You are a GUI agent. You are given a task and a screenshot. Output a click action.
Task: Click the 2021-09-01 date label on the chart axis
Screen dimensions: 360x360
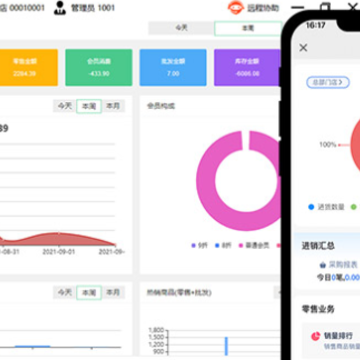[59, 252]
